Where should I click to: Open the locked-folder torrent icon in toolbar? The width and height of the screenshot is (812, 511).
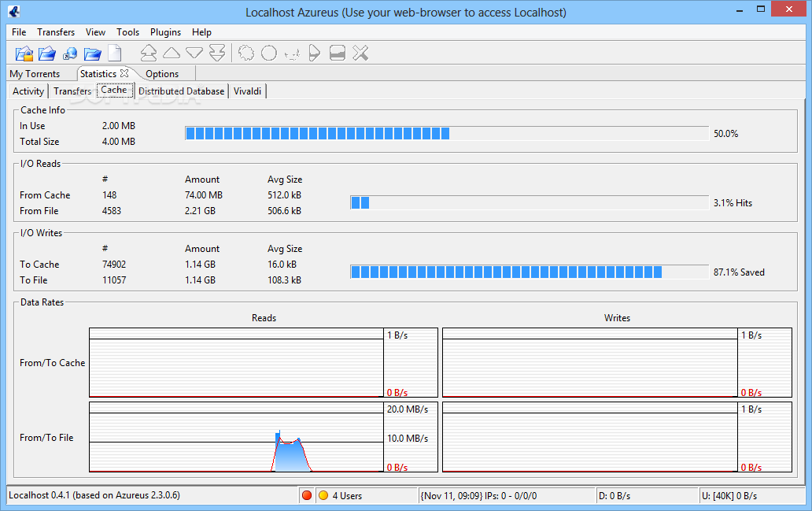click(24, 54)
